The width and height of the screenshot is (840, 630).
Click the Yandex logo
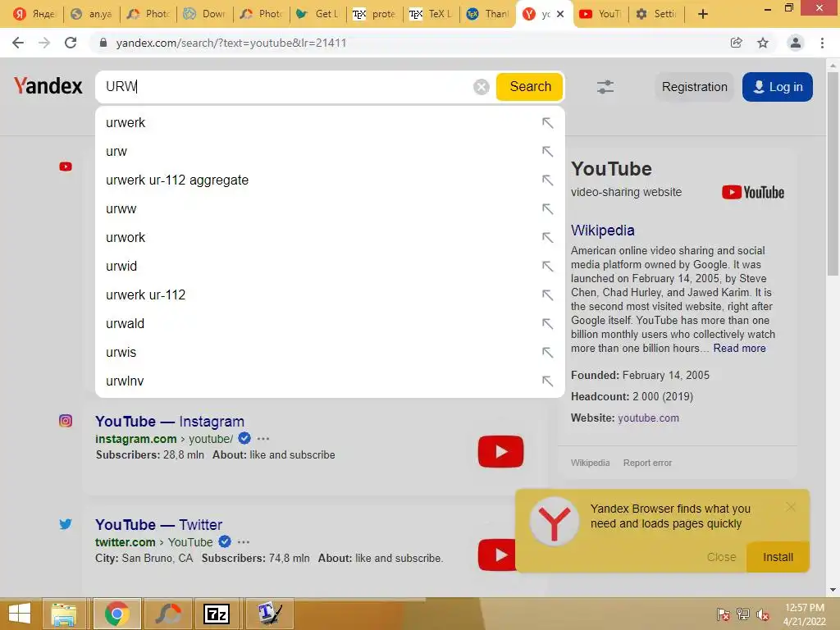(48, 86)
